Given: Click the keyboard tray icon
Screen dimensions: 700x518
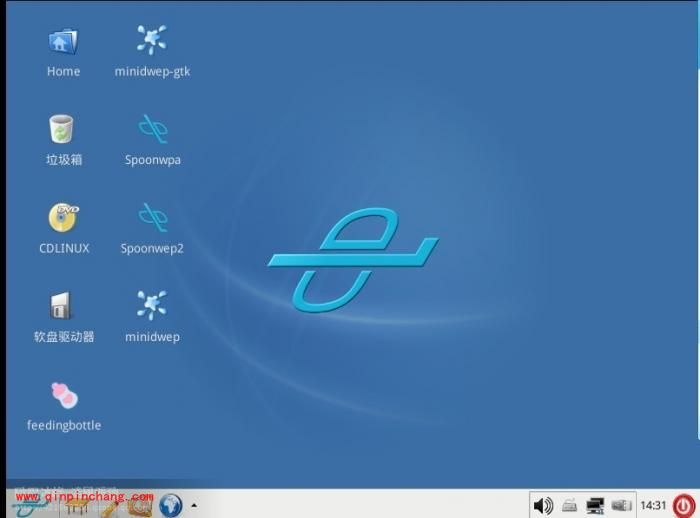Looking at the screenshot, I should [570, 506].
